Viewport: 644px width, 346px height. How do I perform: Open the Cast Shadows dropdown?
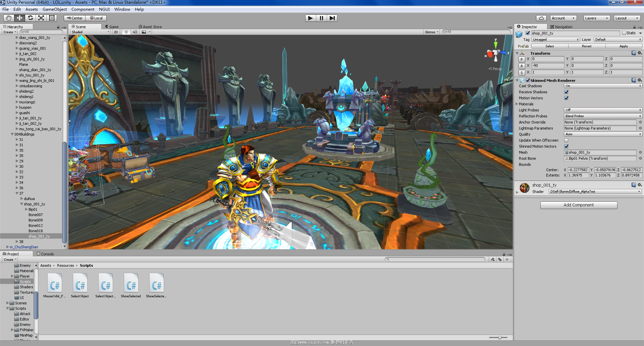[603, 86]
